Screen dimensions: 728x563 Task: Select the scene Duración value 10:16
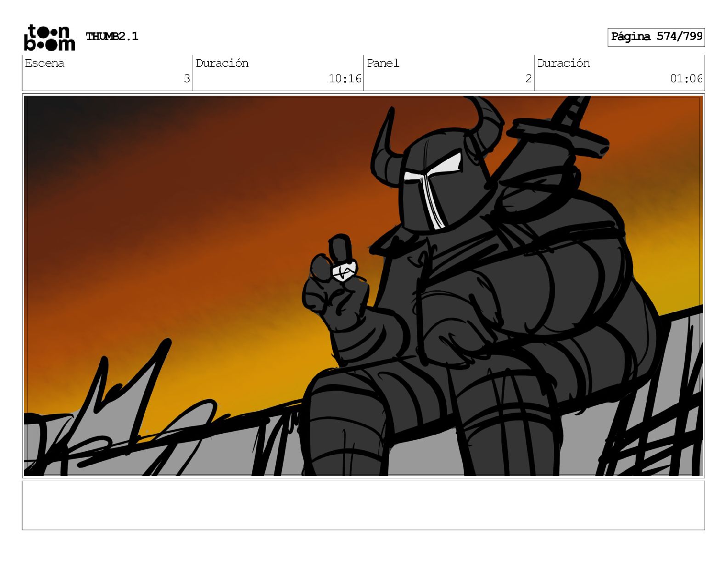[x=345, y=79]
